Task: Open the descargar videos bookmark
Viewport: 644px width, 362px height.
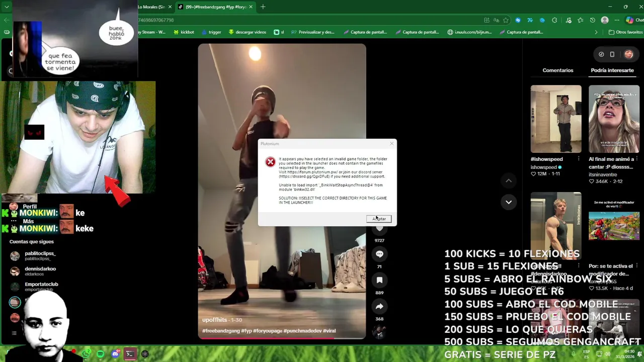Action: [x=247, y=32]
